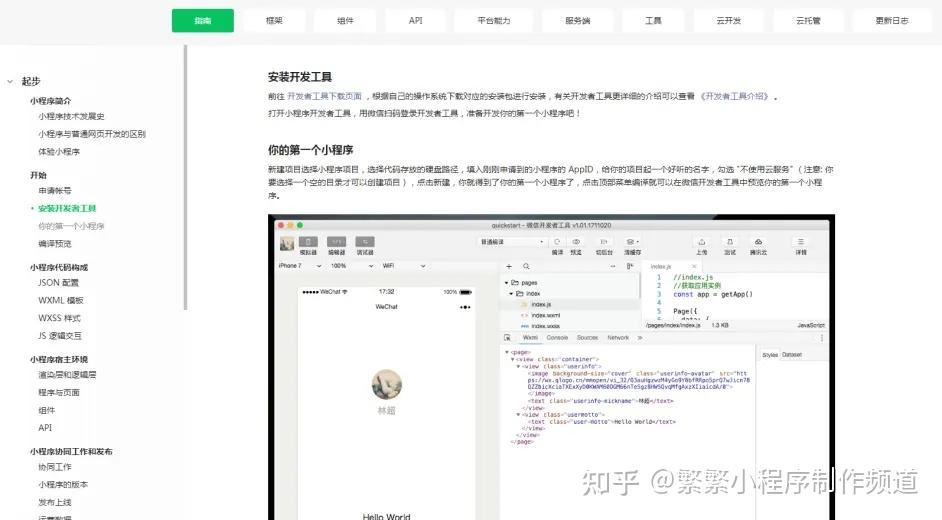Open 体验小程序 sidebar entry
Screen dimensions: 942x520
click(x=59, y=152)
